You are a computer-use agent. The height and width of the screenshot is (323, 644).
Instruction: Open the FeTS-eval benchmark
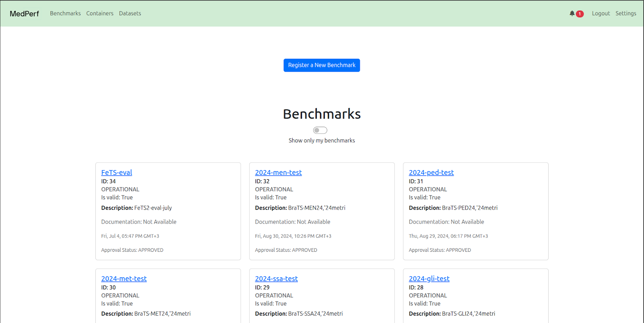[116, 173]
